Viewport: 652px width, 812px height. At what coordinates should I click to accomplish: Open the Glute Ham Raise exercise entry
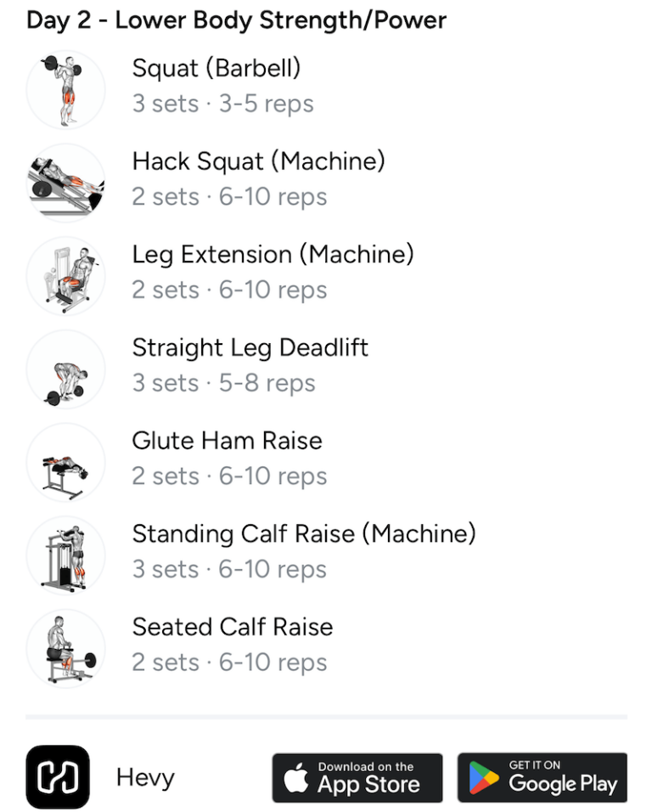(x=228, y=441)
